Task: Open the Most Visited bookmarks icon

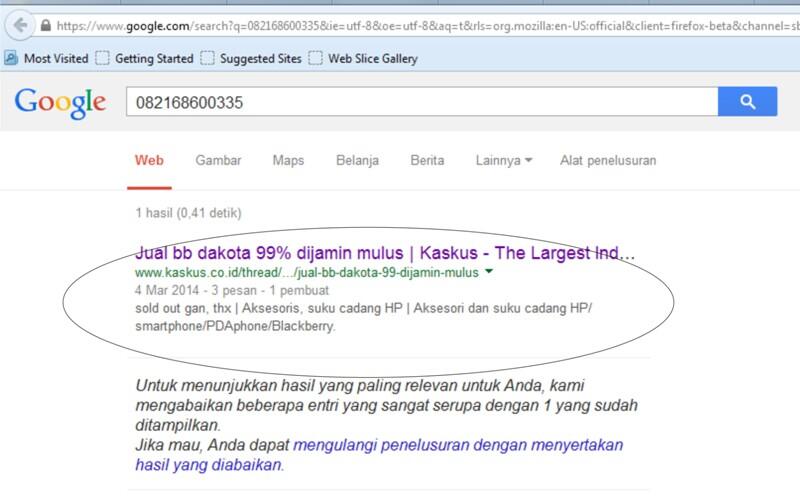Action: [11, 58]
